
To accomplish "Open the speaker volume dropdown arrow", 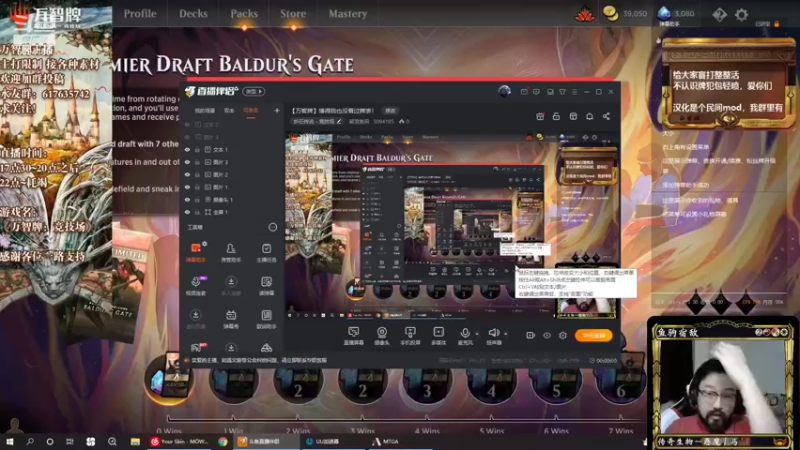I will pos(506,334).
